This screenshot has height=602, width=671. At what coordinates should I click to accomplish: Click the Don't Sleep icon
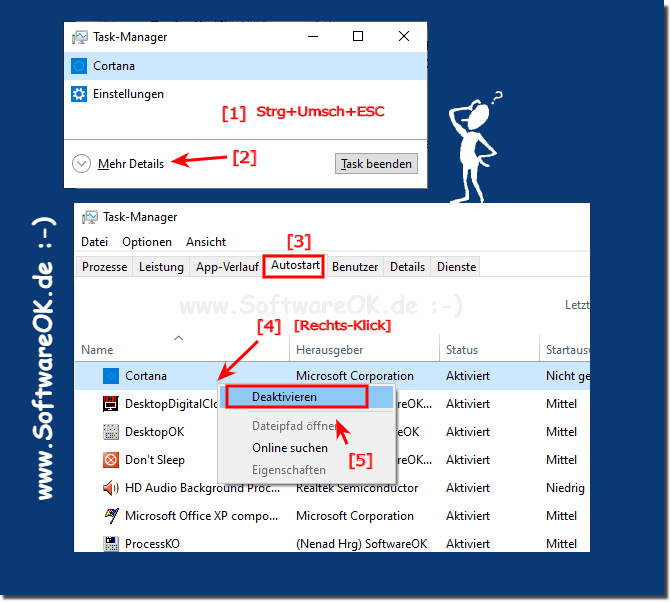[111, 460]
